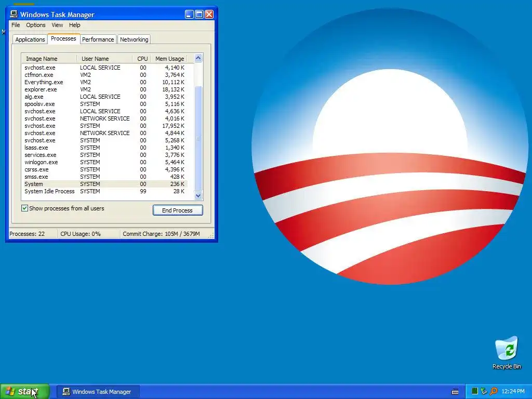Screen dimensions: 532x399
Task: Select svchost.exe row using 4,636 K
Action: click(104, 111)
